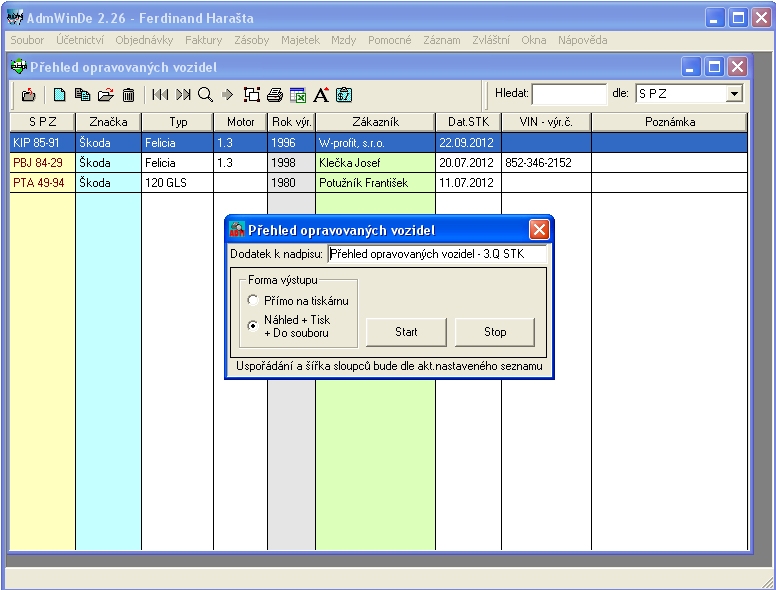The width and height of the screenshot is (776, 590).
Task: Click the Motor column header
Action: (241, 122)
